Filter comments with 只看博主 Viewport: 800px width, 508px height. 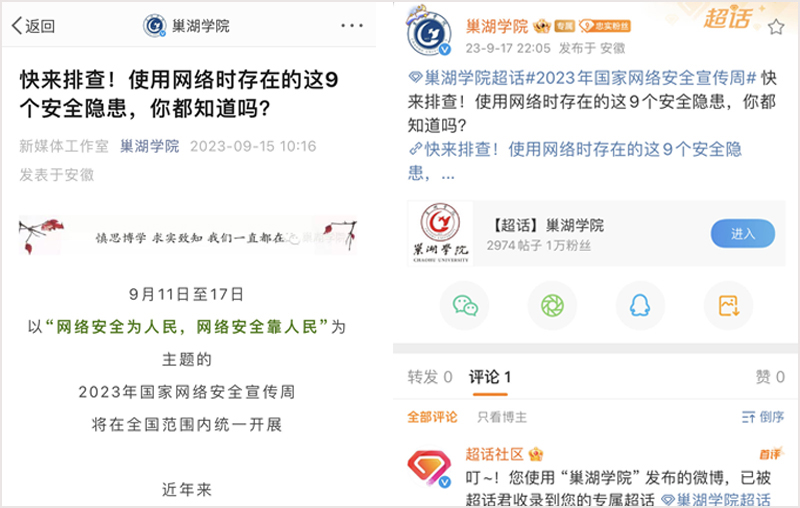(502, 417)
